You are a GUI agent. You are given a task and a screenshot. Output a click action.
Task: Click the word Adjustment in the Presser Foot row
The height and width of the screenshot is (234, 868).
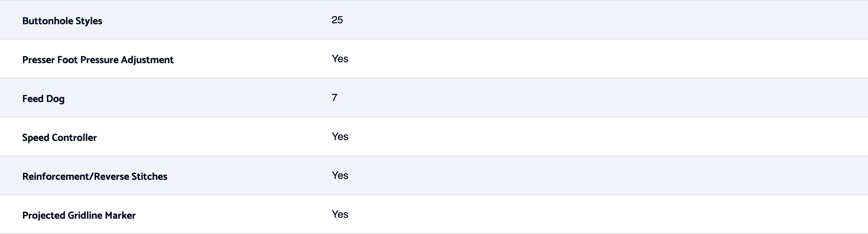tap(147, 60)
